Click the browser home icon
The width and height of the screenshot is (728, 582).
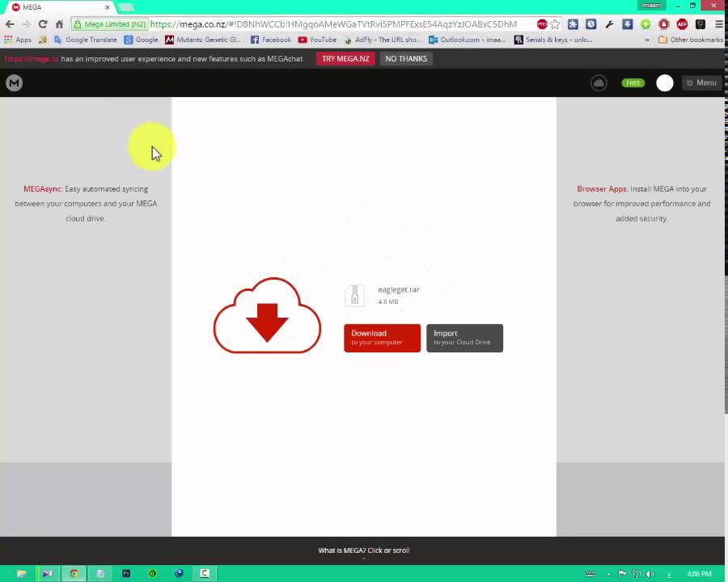[59, 24]
